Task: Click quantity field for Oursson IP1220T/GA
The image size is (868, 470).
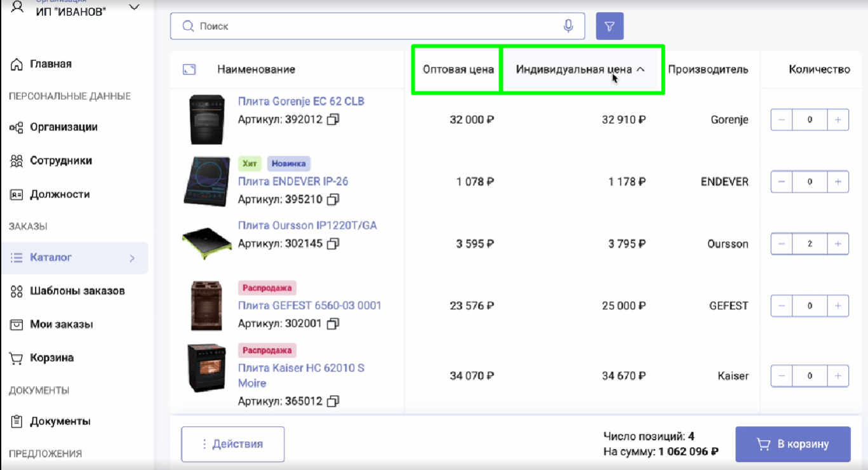Action: click(x=810, y=244)
